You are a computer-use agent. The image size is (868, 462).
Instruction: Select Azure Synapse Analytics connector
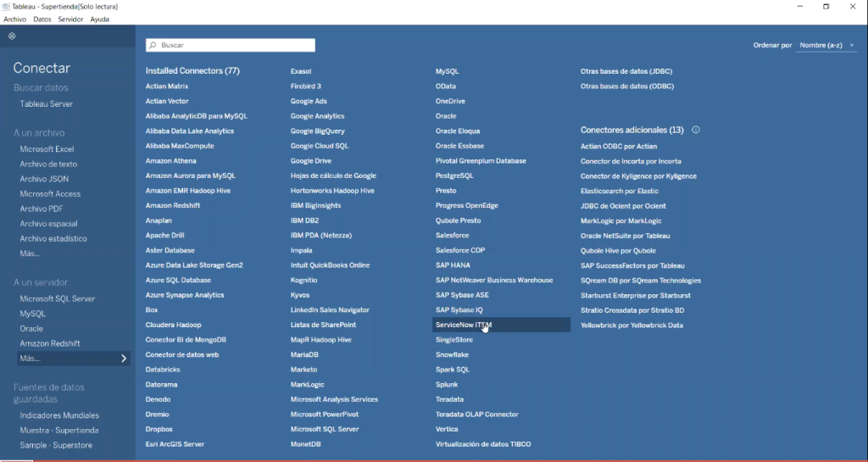pyautogui.click(x=185, y=296)
